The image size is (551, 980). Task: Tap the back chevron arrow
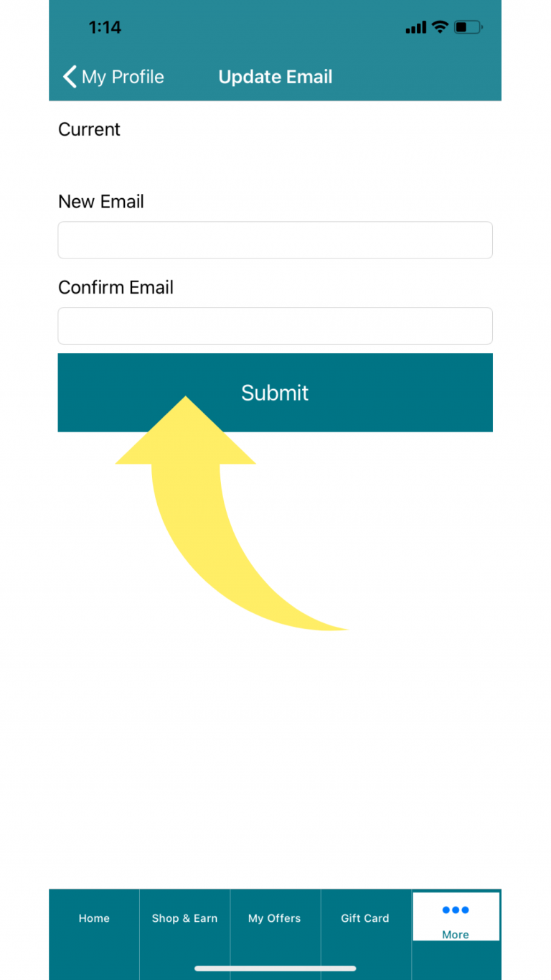(x=70, y=77)
